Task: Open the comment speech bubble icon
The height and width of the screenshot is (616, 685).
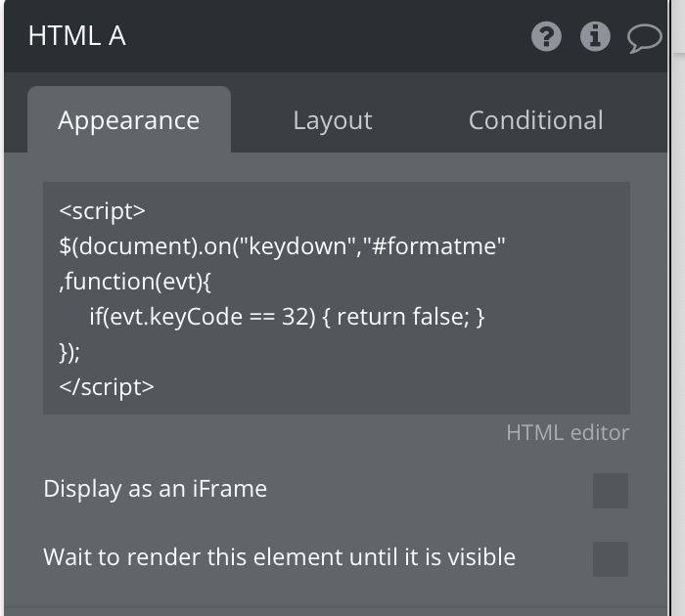Action: [x=644, y=38]
